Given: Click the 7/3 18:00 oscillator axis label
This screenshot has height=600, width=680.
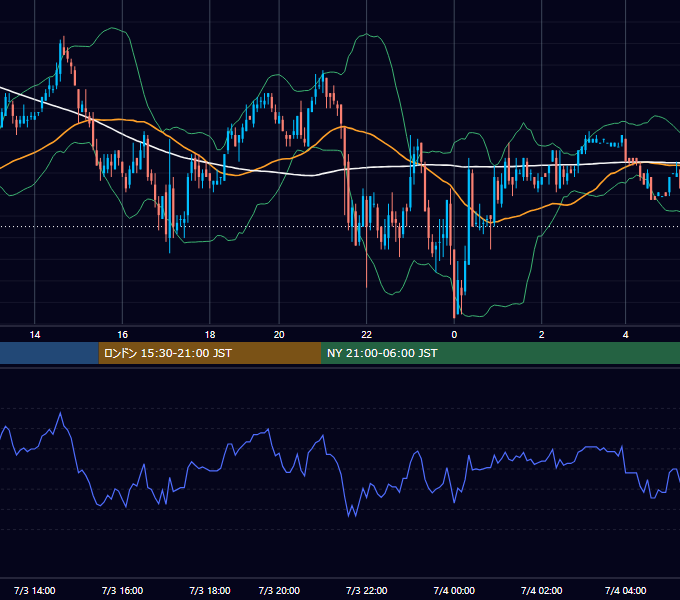Looking at the screenshot, I should [210, 590].
